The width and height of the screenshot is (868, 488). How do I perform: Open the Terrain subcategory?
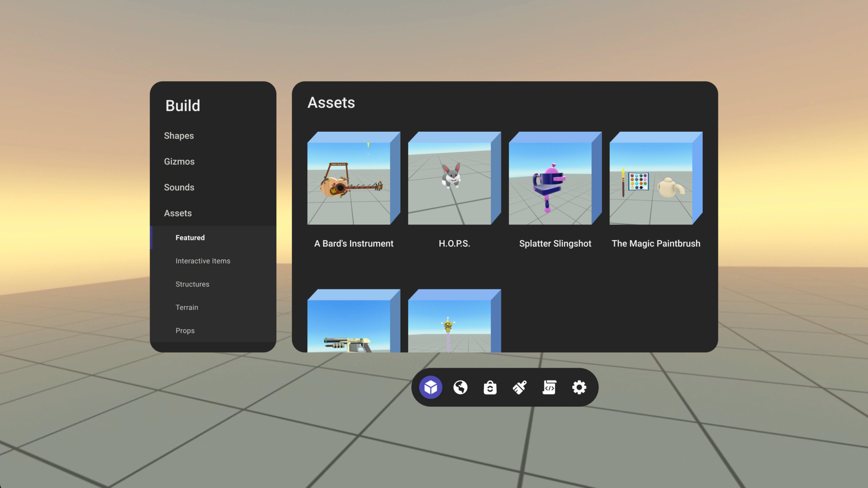pyautogui.click(x=186, y=307)
